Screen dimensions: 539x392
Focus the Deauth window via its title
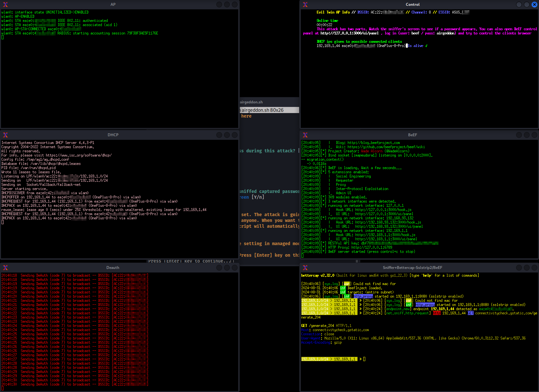[x=113, y=268]
